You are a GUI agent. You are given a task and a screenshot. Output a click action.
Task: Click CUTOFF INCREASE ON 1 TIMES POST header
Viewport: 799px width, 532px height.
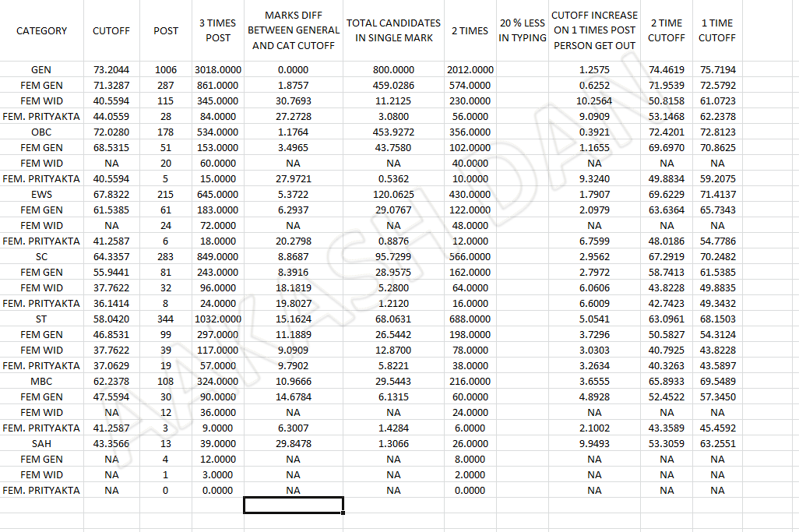[x=594, y=30]
